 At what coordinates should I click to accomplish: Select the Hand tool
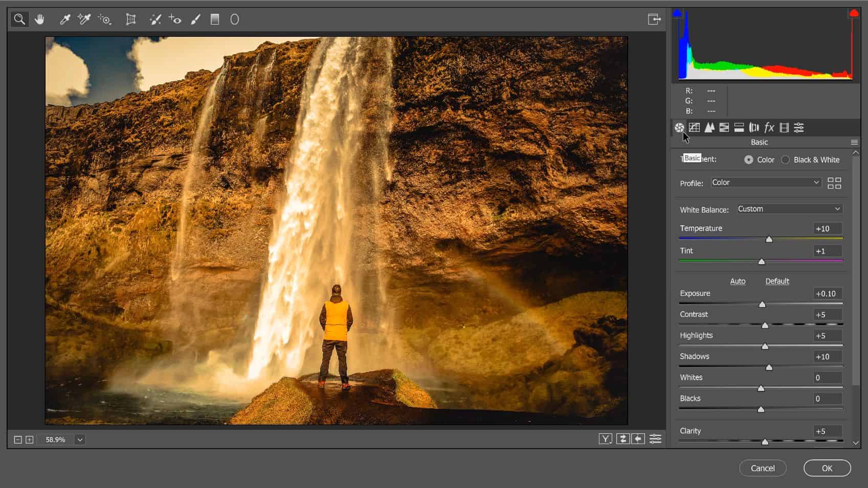(x=39, y=19)
